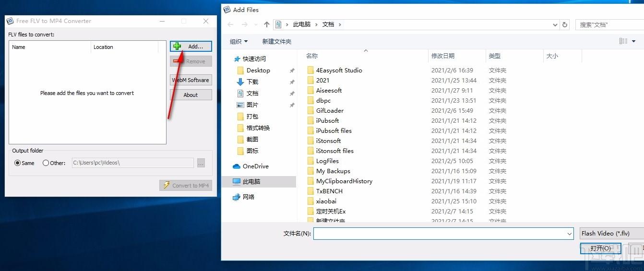644x271 pixels.
Task: Select the 定时关机Ex folder
Action: click(x=331, y=212)
